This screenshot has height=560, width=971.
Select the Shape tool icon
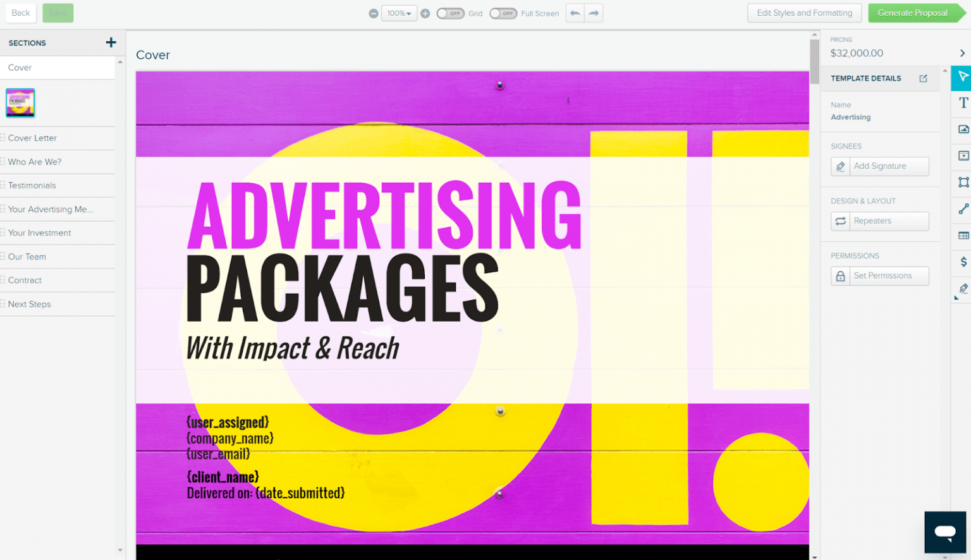coord(963,183)
